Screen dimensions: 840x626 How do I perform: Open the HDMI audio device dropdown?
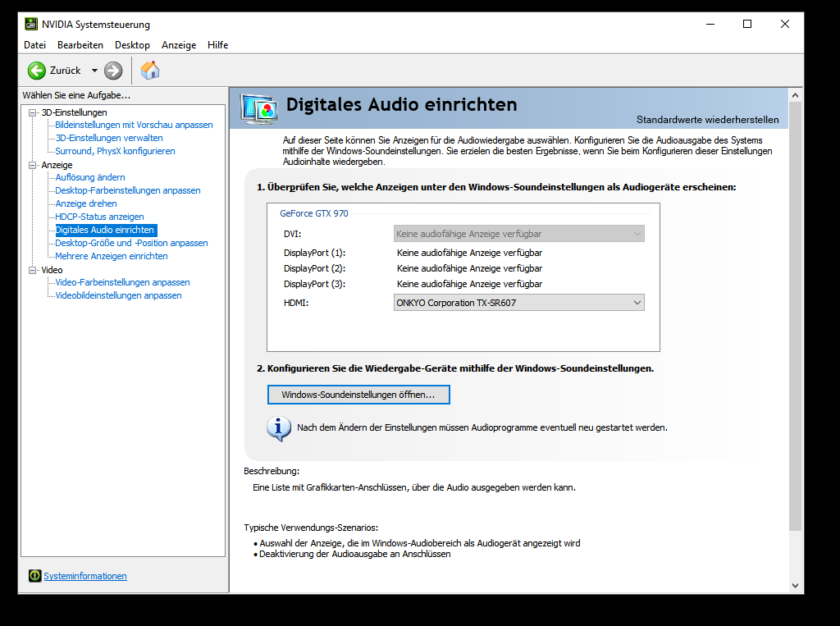pyautogui.click(x=518, y=303)
